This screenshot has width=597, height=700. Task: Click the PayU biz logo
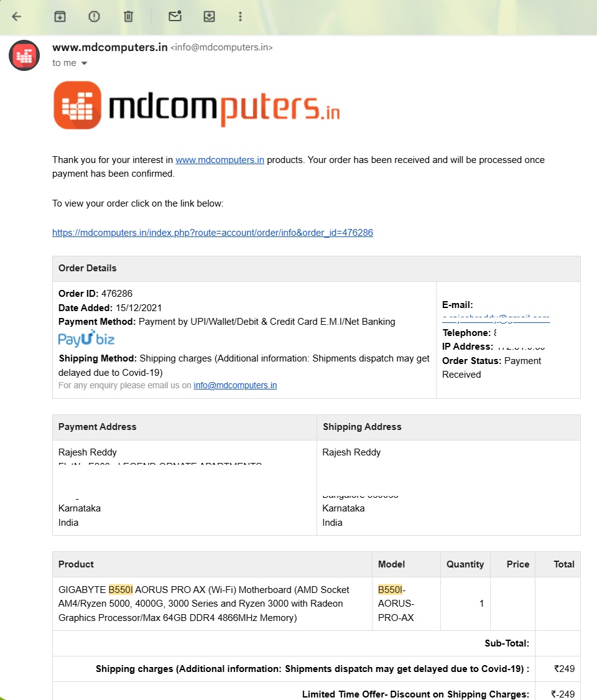tap(86, 338)
